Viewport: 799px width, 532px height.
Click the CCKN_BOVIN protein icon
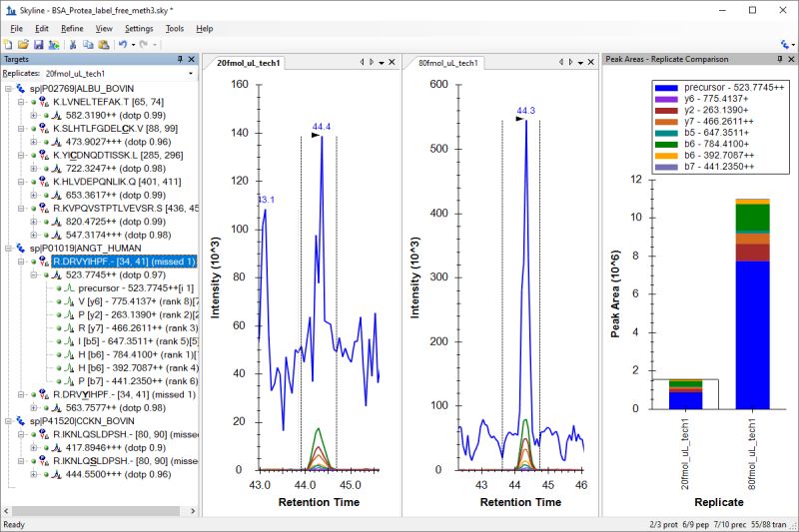20,421
